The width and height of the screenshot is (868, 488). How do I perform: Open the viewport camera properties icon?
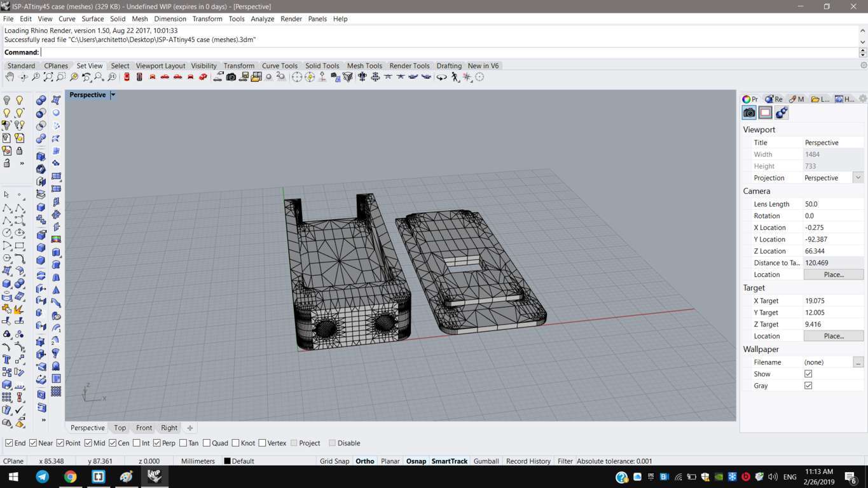point(749,112)
